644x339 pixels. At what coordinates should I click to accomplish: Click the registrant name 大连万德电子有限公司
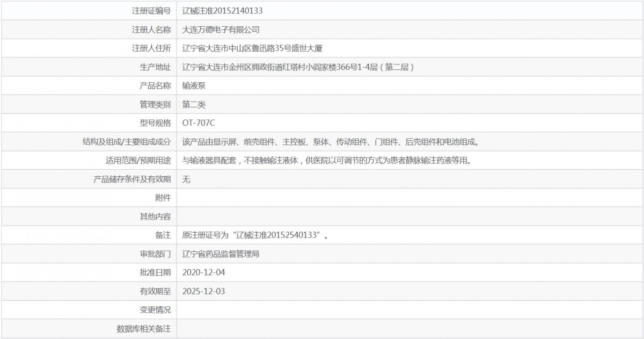pyautogui.click(x=221, y=30)
